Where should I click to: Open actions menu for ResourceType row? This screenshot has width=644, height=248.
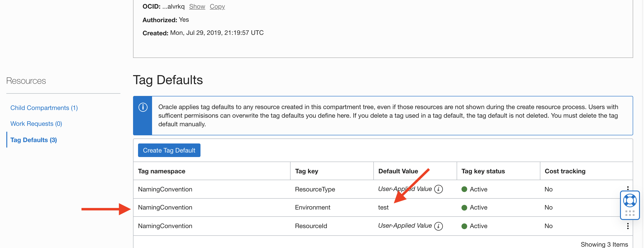tap(627, 188)
